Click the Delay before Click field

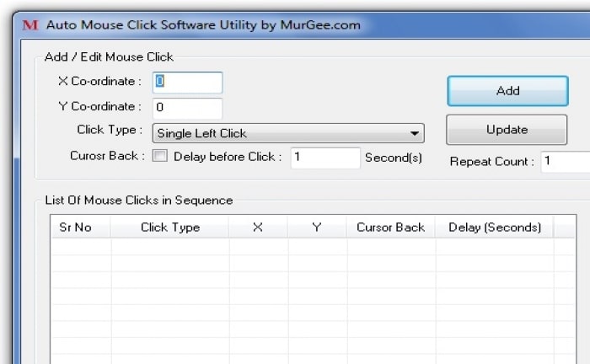pos(325,158)
